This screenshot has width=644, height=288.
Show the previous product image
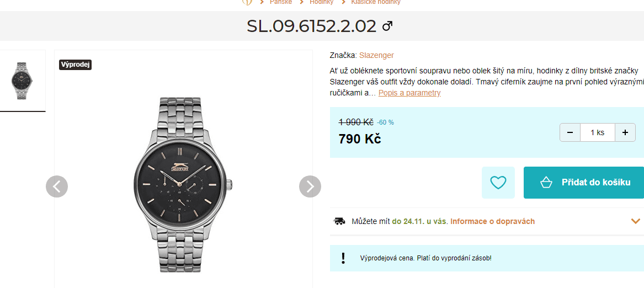tap(57, 186)
